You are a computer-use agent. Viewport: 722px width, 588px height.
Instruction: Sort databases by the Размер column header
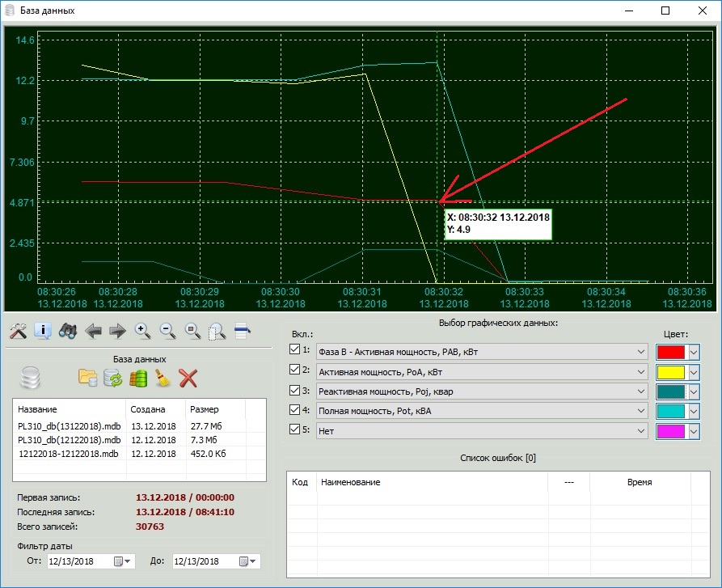coord(216,409)
